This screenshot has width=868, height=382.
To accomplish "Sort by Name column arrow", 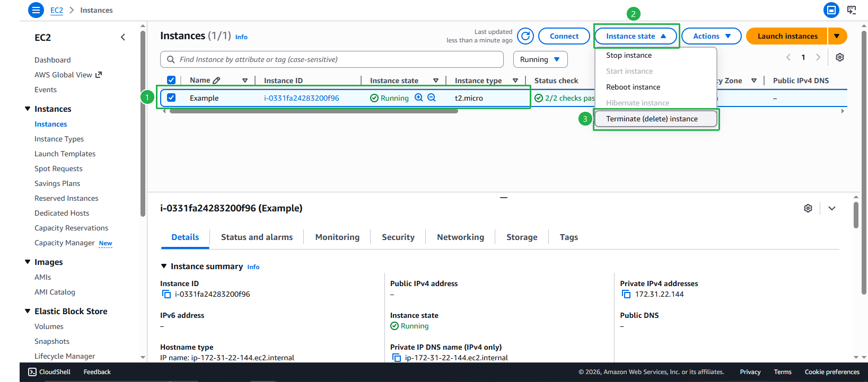I will (245, 81).
